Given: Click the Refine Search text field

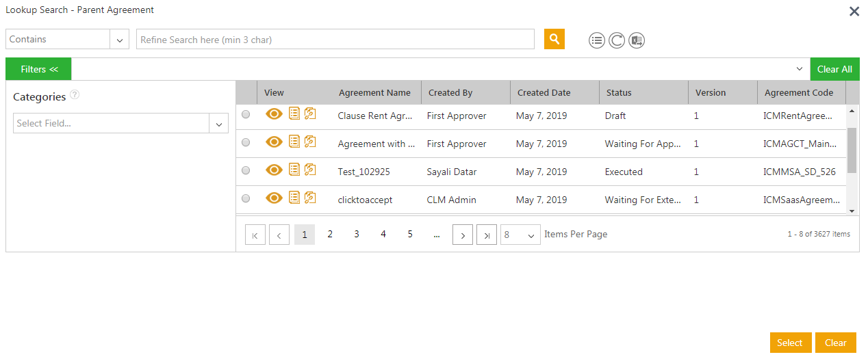Looking at the screenshot, I should click(x=335, y=40).
